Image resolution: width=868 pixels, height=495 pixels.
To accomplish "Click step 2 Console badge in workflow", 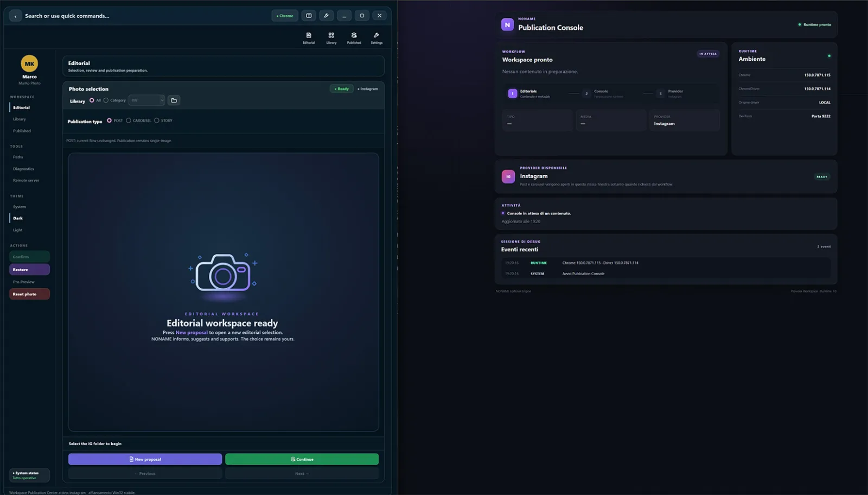I will point(586,93).
